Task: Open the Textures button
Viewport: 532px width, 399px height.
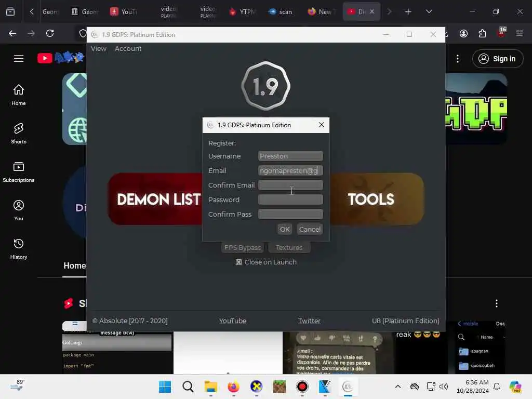Action: 289,248
